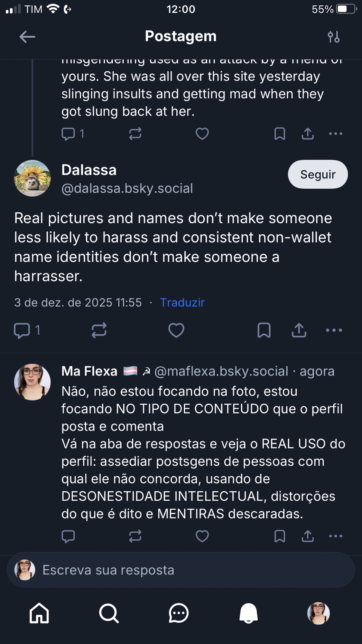Screen dimensions: 362x644
Task: Open thread settings filter icon
Action: pos(334,37)
